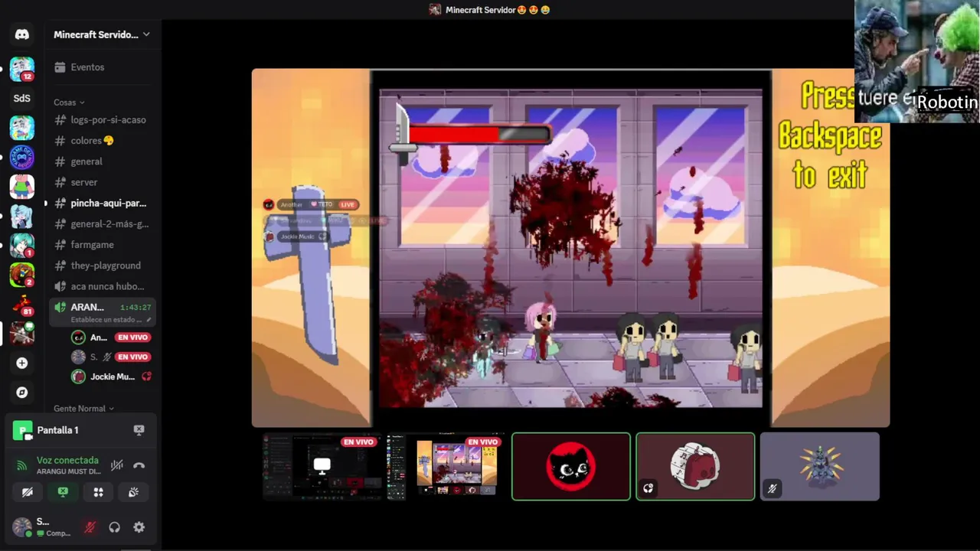Image resolution: width=980 pixels, height=551 pixels.
Task: Open own user profile avatar
Action: (22, 527)
